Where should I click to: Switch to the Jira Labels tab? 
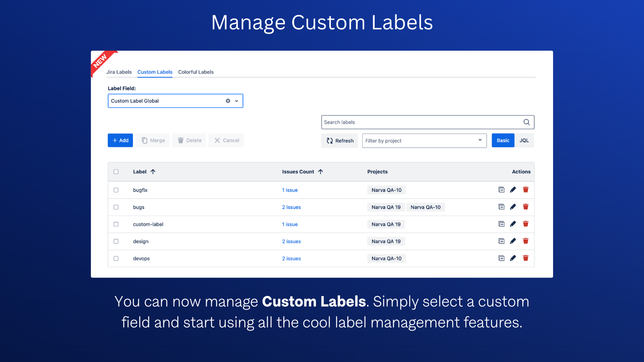coord(119,72)
